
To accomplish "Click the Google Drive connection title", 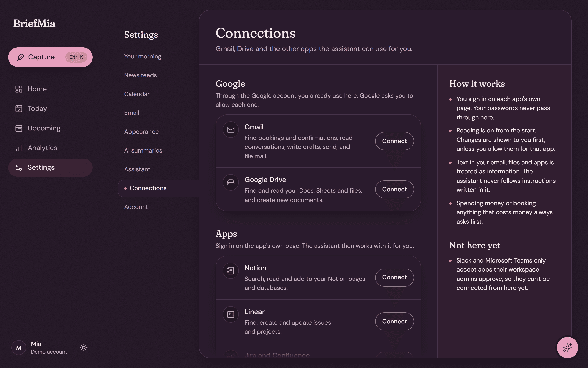I will (265, 180).
